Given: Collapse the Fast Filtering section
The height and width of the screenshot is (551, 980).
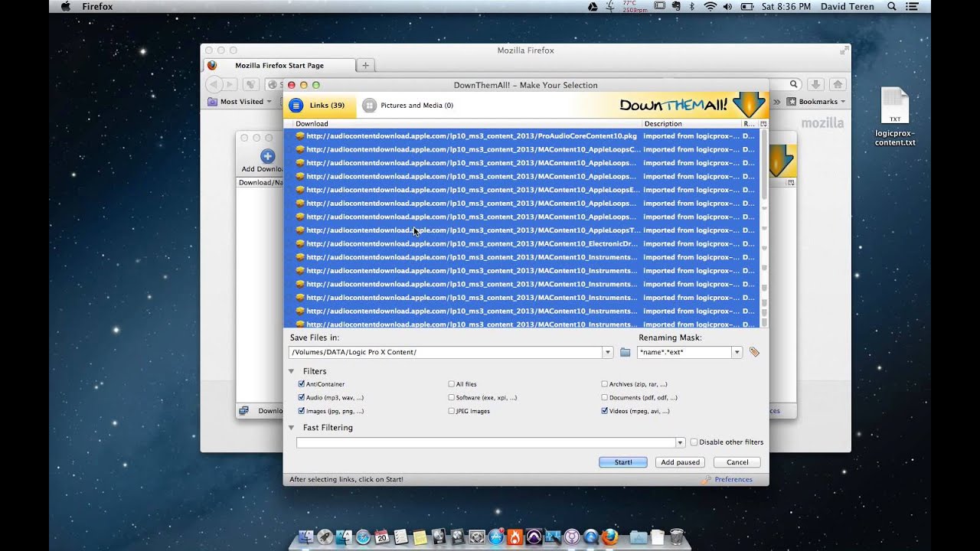Looking at the screenshot, I should (x=291, y=428).
